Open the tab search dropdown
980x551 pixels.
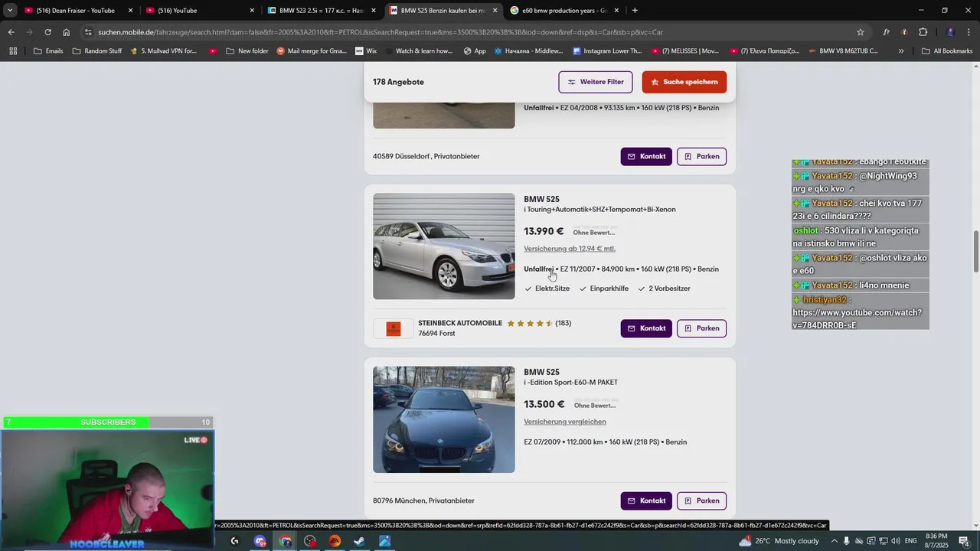tap(10, 11)
